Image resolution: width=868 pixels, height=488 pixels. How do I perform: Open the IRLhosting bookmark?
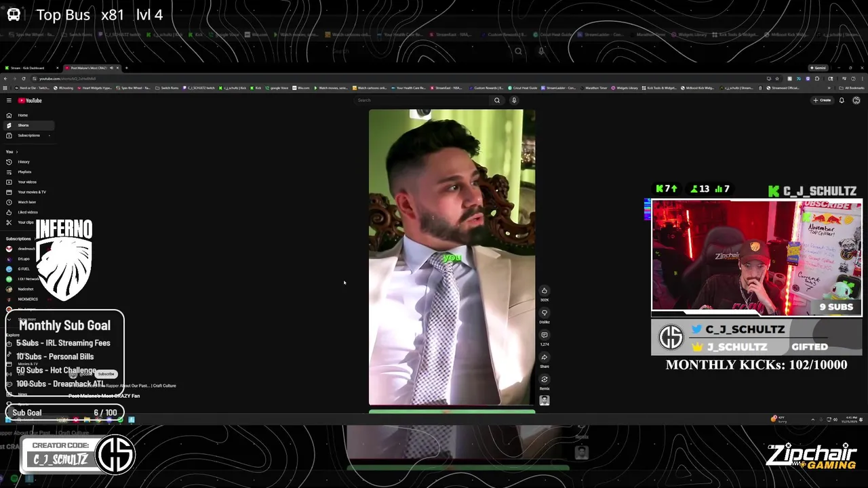coord(63,88)
